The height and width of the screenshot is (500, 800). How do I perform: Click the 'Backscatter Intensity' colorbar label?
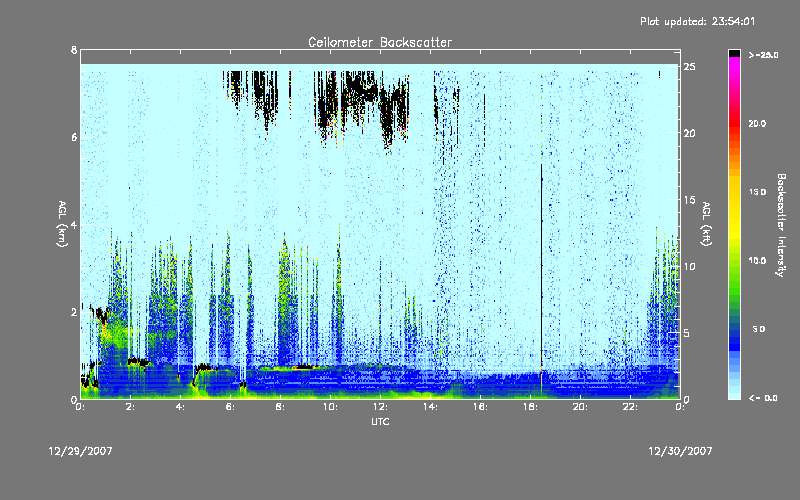tap(781, 225)
